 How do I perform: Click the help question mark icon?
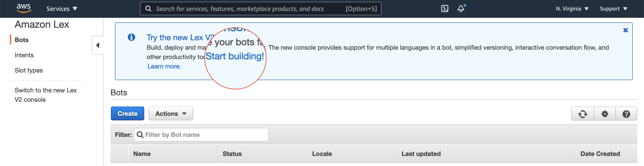626,114
